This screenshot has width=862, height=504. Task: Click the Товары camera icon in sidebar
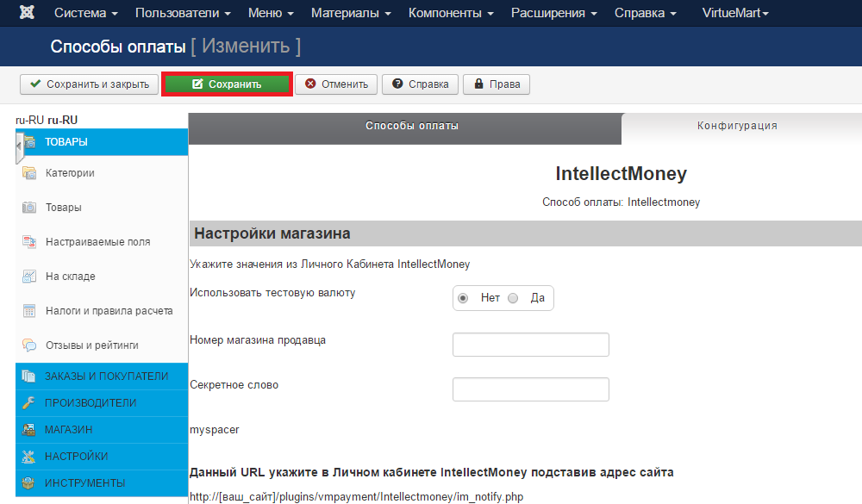coord(29,208)
